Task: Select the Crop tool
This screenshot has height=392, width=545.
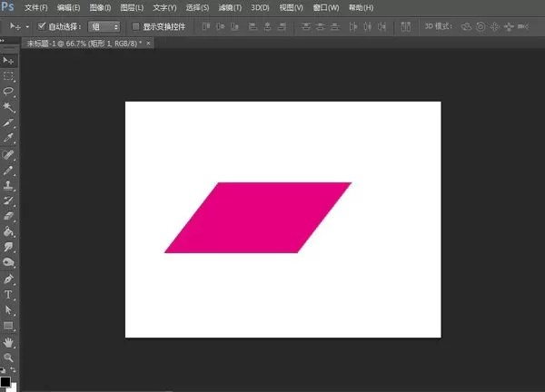Action: pyautogui.click(x=8, y=122)
